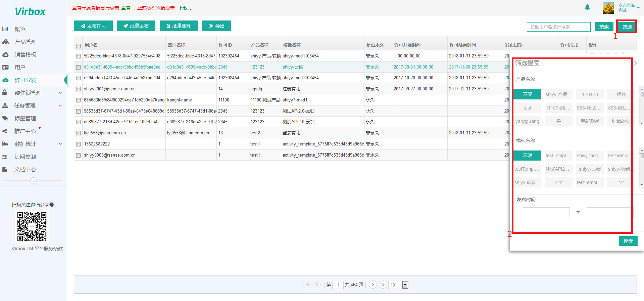
Task: Click the 访问控制 sliders icon in sidebar
Action: (x=5, y=157)
